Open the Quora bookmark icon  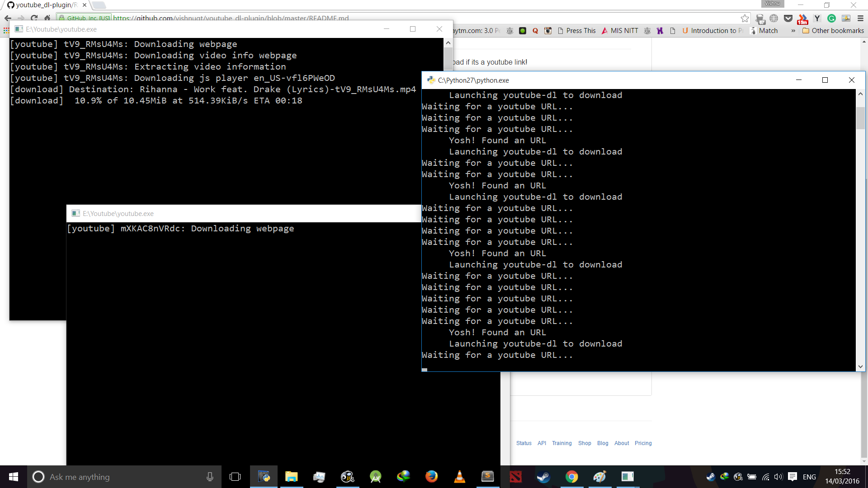coord(535,31)
